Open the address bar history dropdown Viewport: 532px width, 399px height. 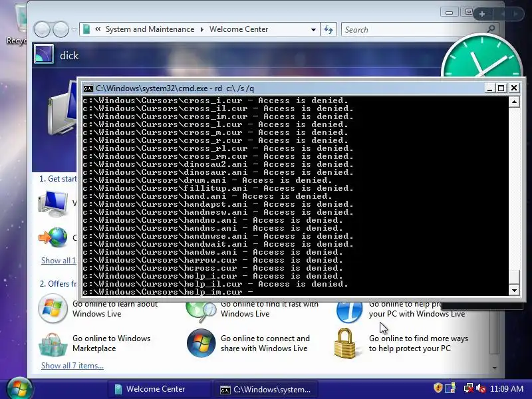(313, 29)
